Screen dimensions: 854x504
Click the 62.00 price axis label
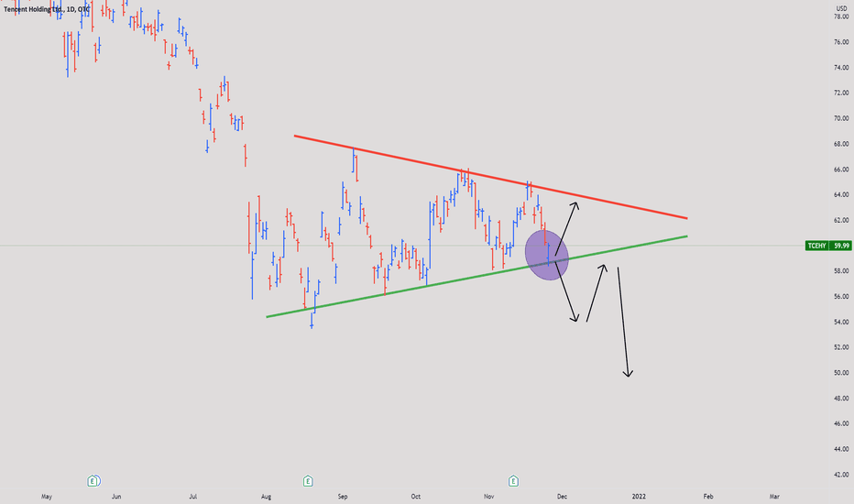[841, 220]
